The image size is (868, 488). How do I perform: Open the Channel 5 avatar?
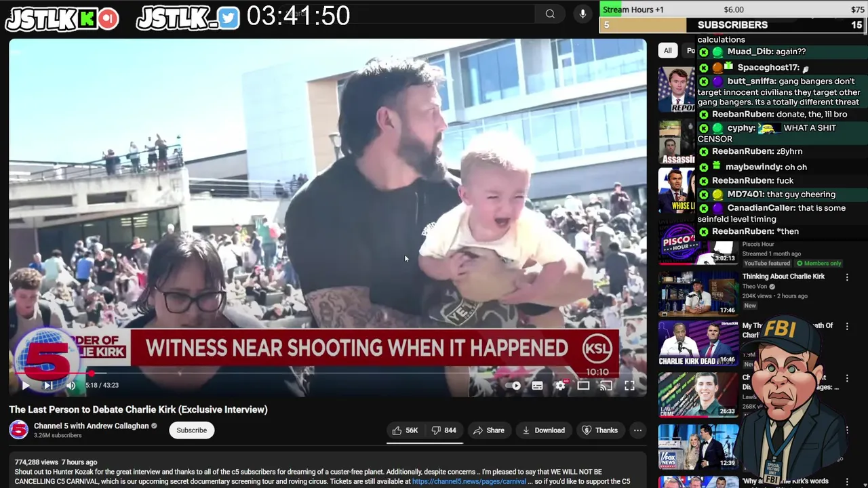click(18, 430)
